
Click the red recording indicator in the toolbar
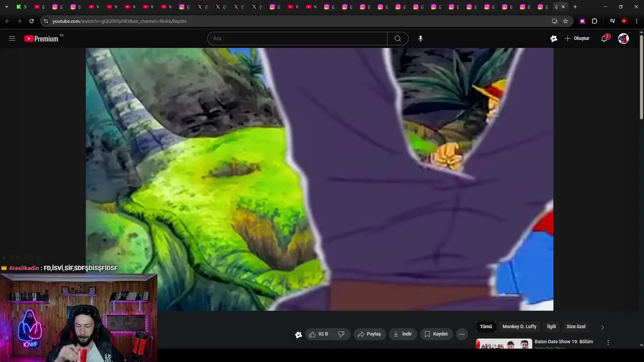coord(624,21)
